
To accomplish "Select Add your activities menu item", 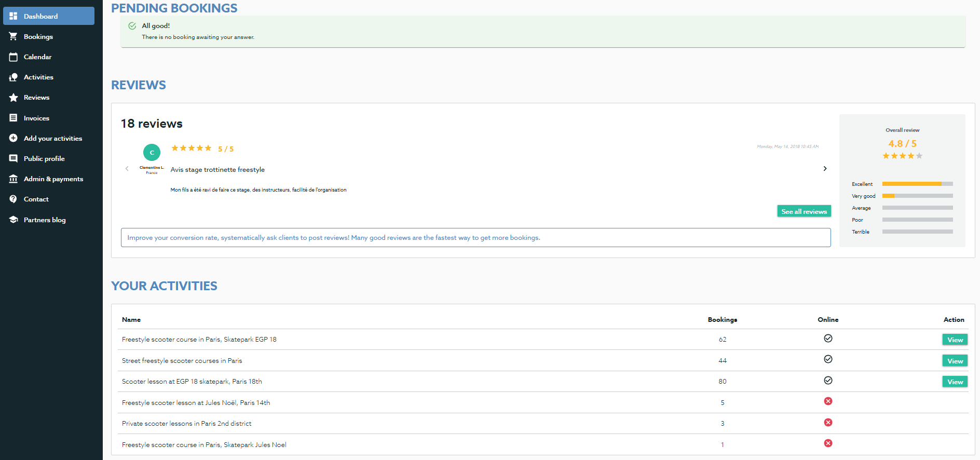I will [49, 138].
